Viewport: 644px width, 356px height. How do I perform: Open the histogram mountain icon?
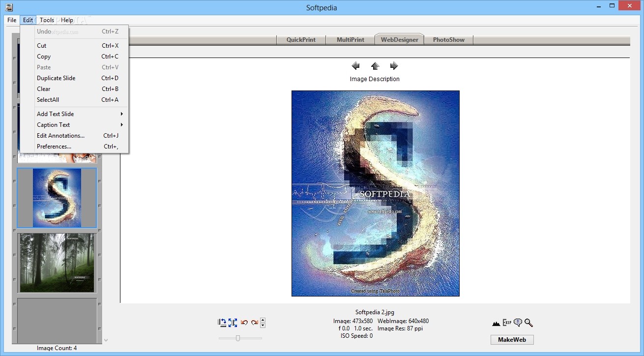click(x=496, y=323)
